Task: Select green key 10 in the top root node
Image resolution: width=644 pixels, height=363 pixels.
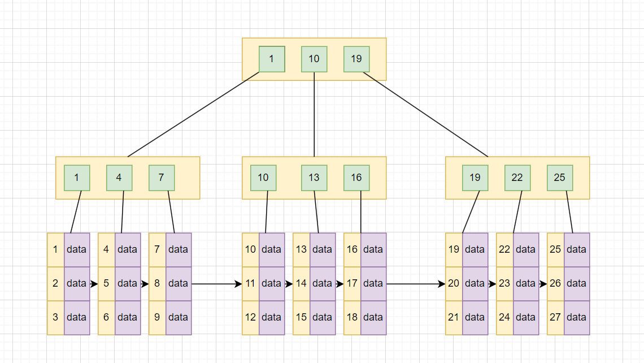Action: 314,59
